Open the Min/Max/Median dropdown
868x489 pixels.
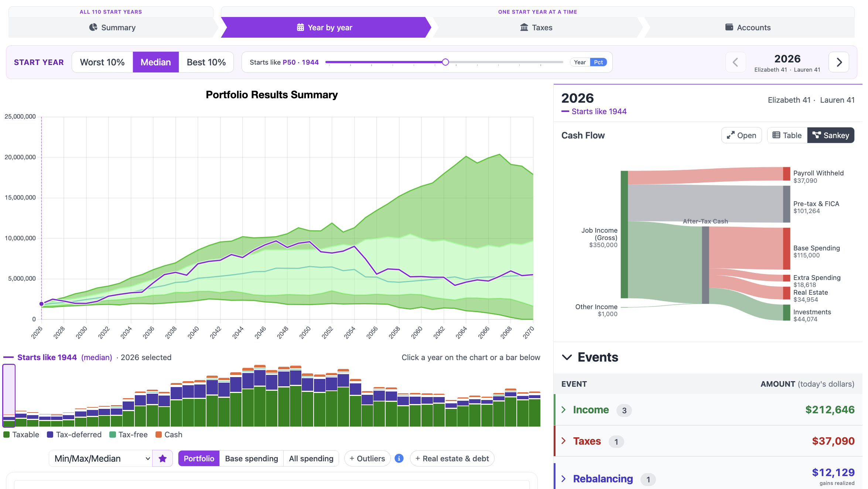[100, 458]
